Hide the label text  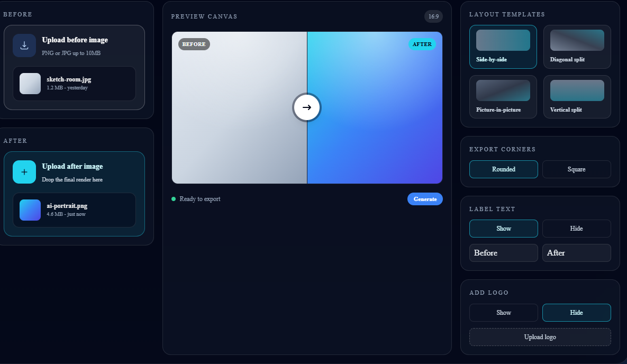[576, 229]
